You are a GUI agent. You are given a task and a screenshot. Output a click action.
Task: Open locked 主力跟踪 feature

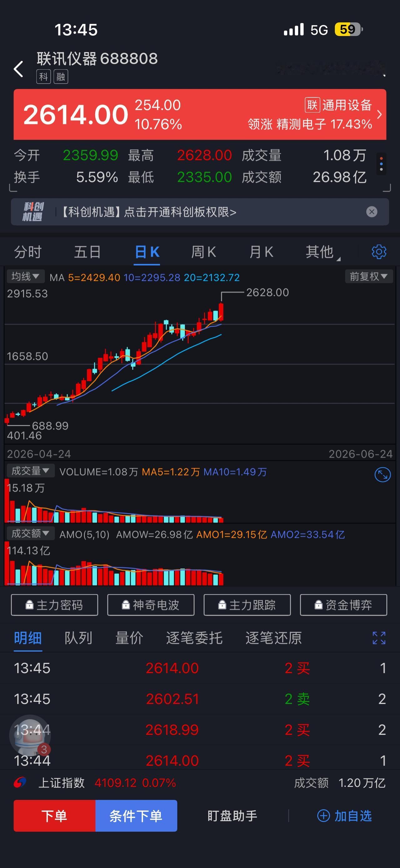click(x=247, y=605)
